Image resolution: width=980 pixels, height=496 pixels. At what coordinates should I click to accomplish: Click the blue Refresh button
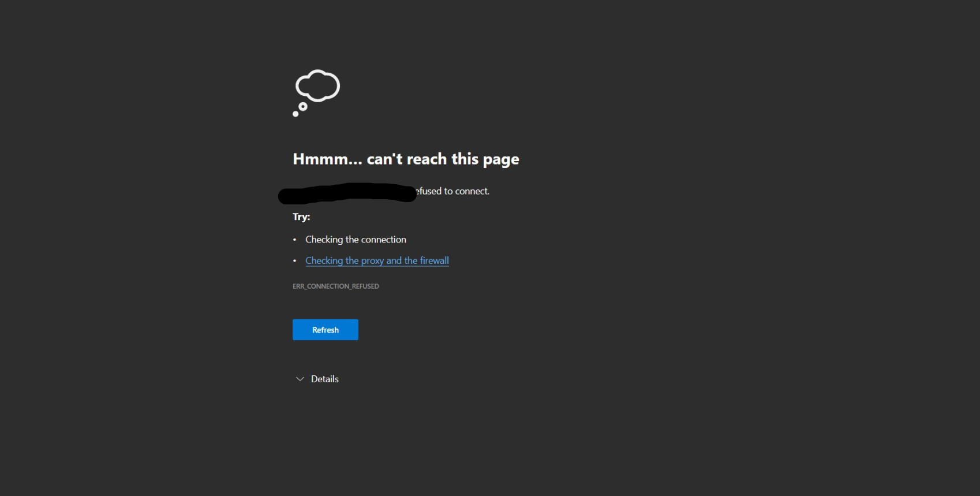tap(325, 330)
